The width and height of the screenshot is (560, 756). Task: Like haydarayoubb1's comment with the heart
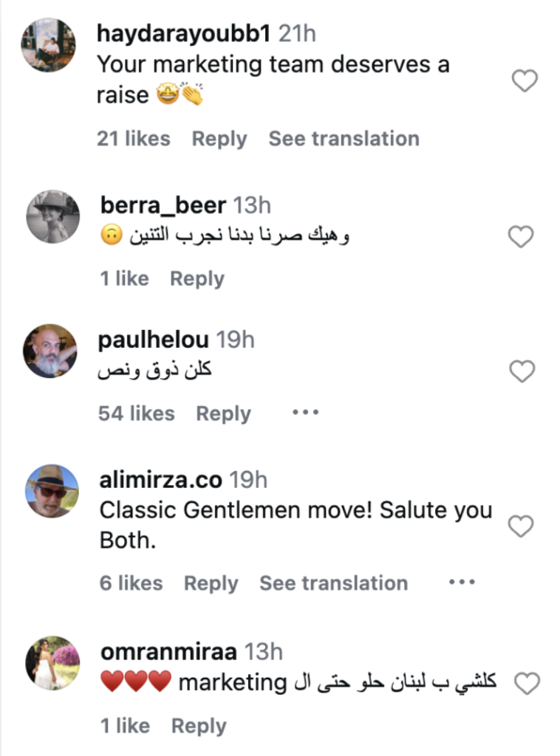[x=525, y=80]
